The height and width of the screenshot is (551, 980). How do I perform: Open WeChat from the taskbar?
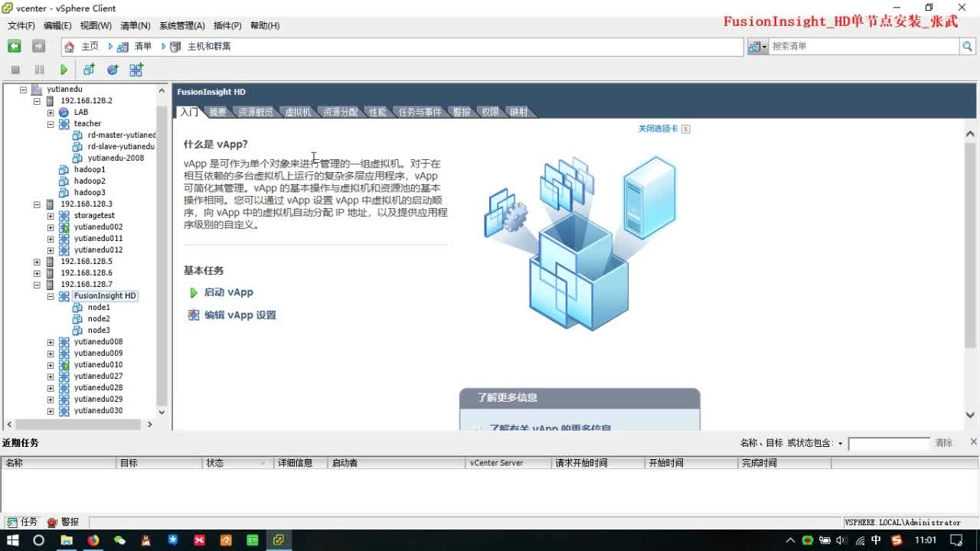tap(119, 540)
